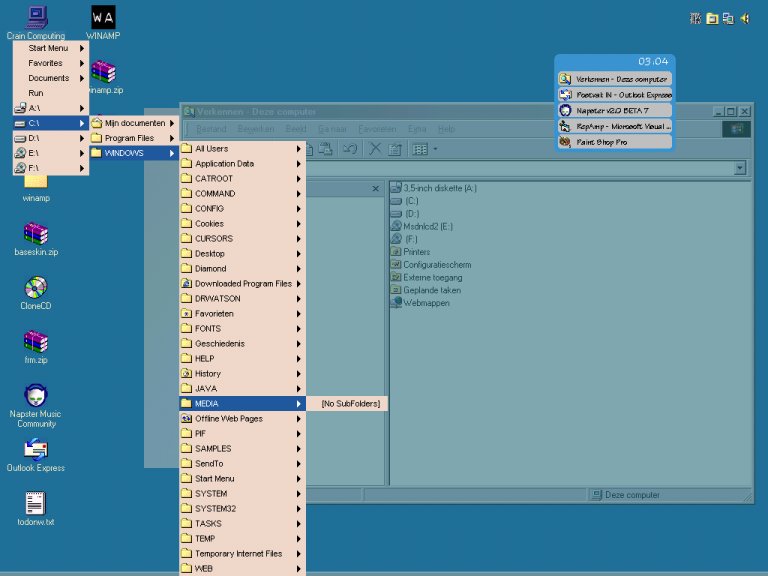Open the WINAMP desktop shortcut
The image size is (768, 576).
103,18
